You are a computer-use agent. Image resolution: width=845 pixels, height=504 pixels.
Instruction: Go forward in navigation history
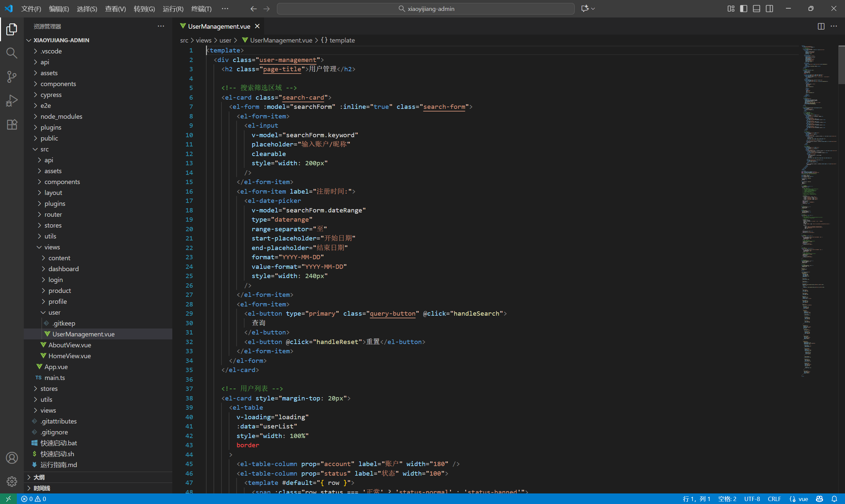click(266, 9)
